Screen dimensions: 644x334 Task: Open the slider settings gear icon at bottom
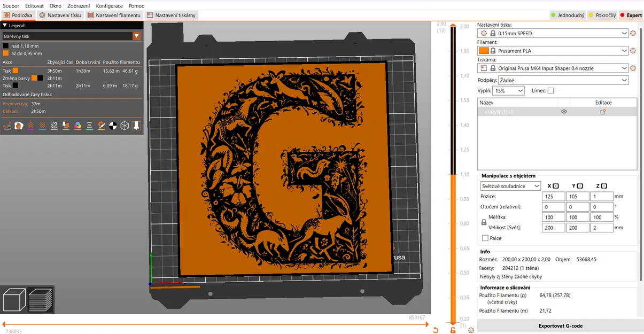(x=471, y=330)
